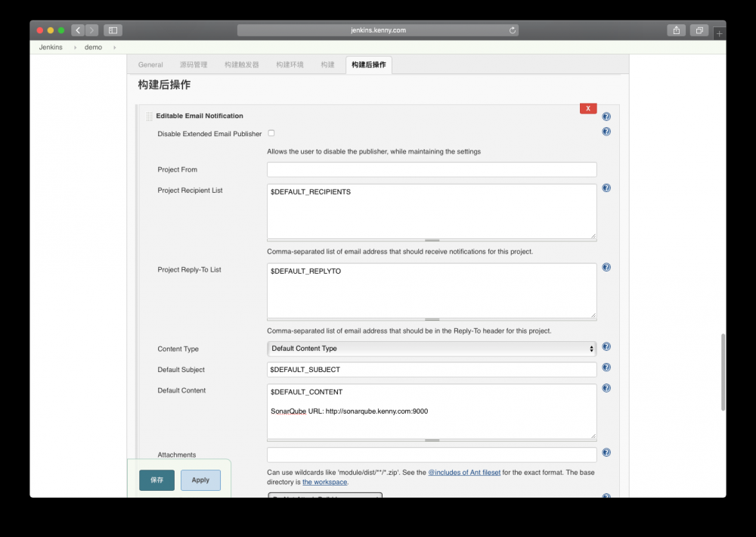Screen dimensions: 756x537
Task: Open help next to Content Type
Action: tap(606, 346)
